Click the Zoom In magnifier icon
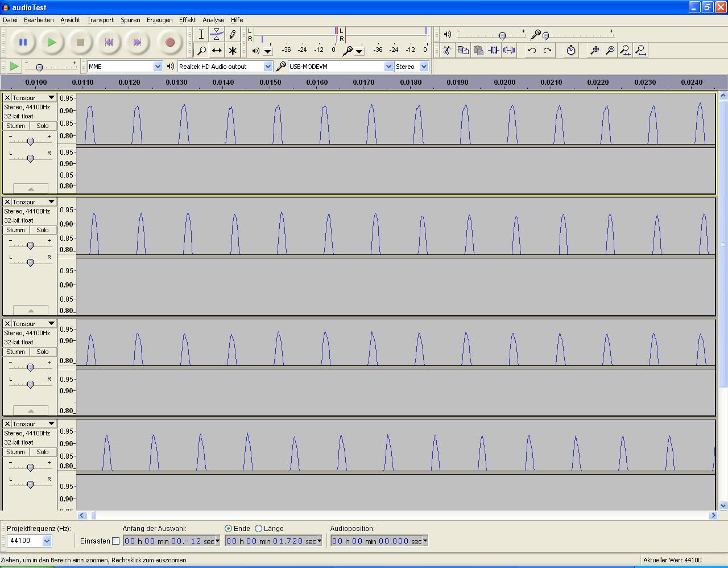 click(x=594, y=51)
